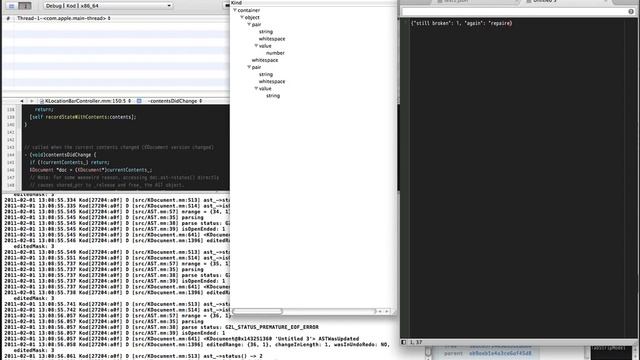Click the 'if (!currentContents_) return;' line
The width and height of the screenshot is (640, 360).
coord(69,162)
